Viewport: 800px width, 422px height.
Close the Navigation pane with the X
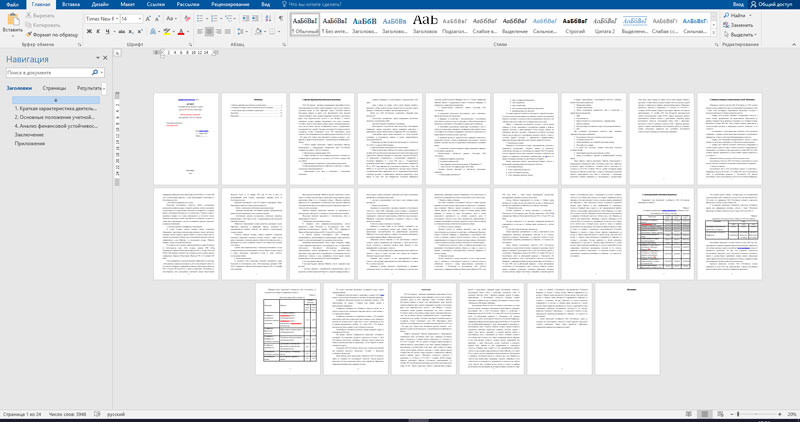coord(105,58)
